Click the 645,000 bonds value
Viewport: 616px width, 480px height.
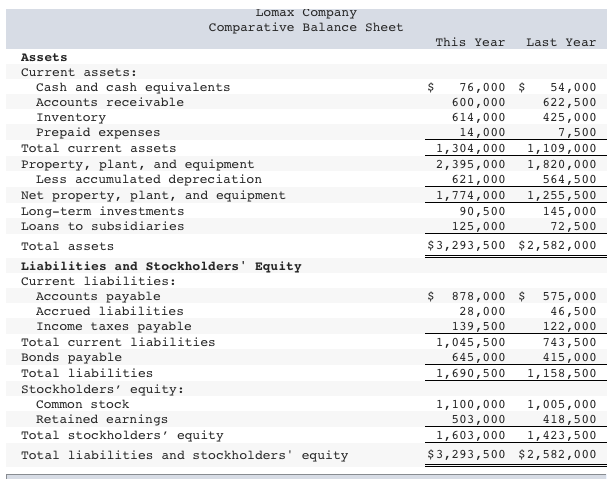pyautogui.click(x=478, y=357)
